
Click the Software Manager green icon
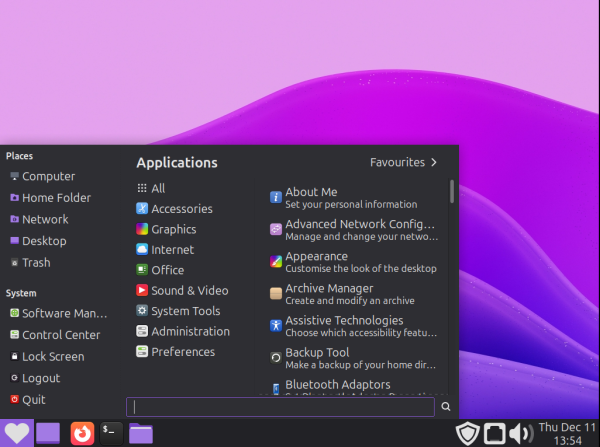point(15,313)
